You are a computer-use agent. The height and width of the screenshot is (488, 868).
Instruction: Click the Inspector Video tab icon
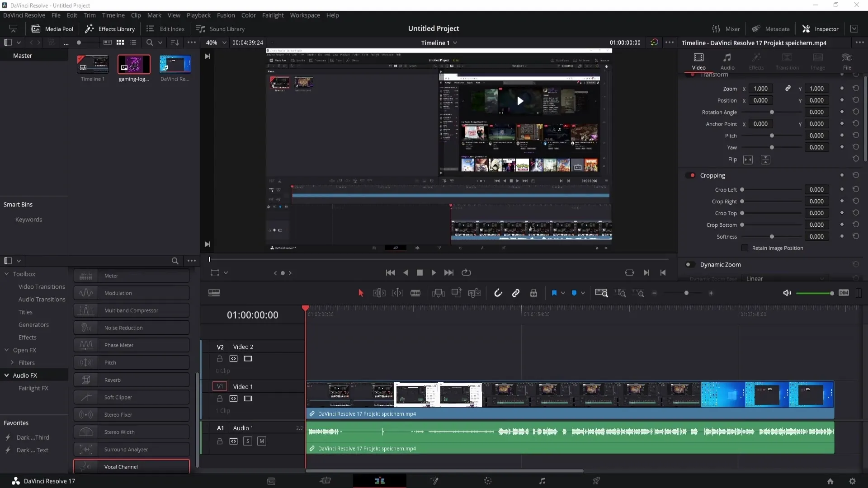pos(698,58)
